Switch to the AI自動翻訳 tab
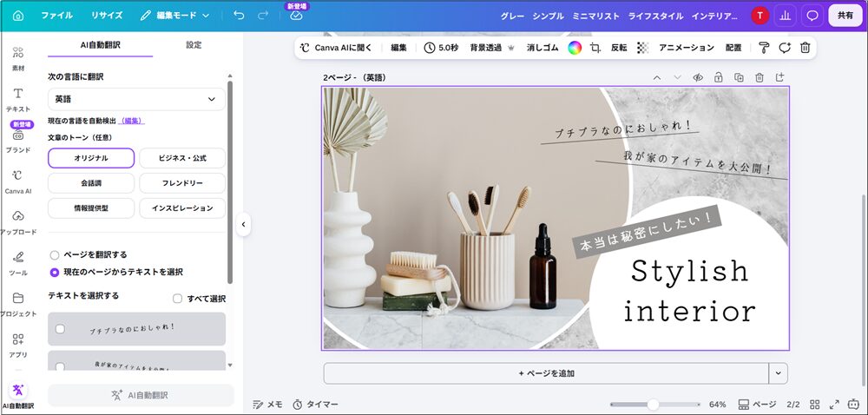 point(100,45)
